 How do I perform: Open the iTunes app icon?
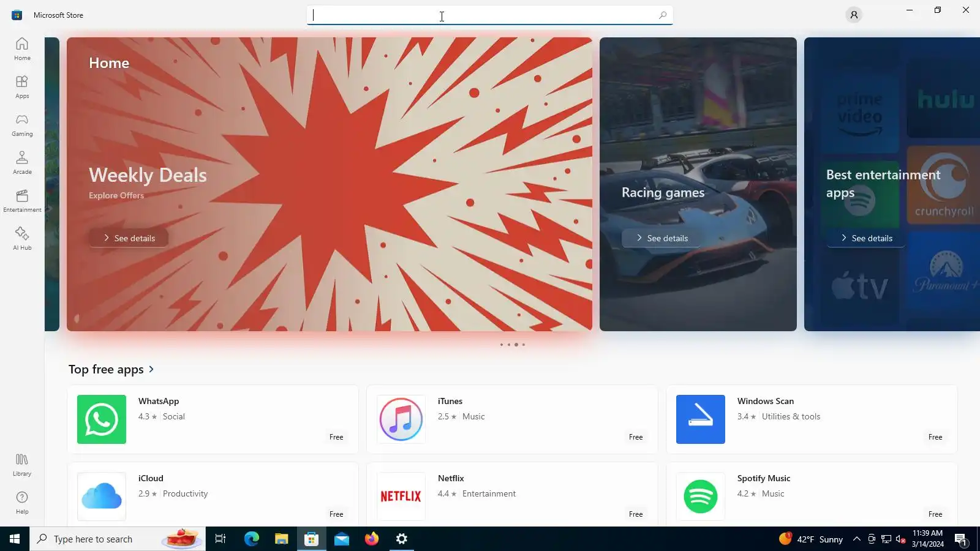[401, 419]
